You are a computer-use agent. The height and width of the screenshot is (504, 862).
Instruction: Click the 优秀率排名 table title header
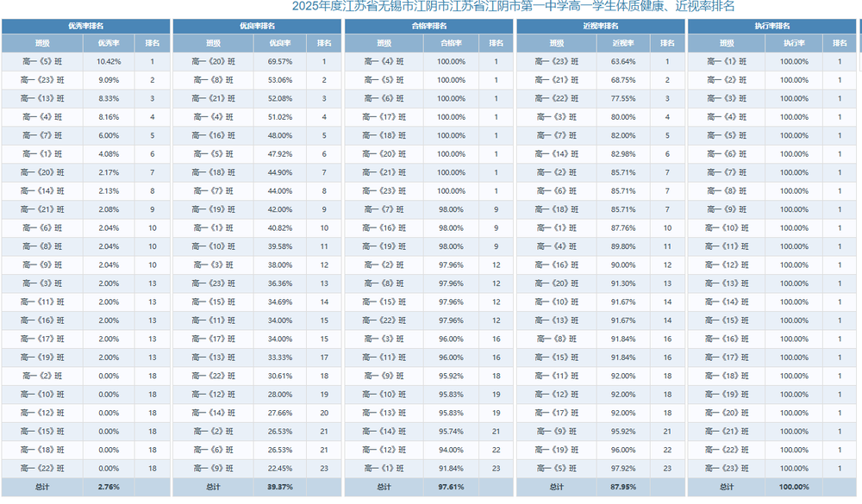84,26
